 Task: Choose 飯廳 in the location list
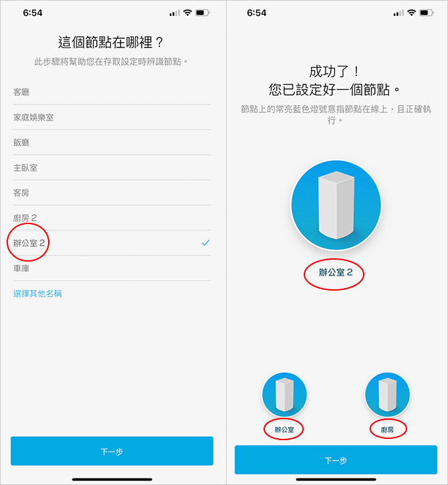point(111,142)
